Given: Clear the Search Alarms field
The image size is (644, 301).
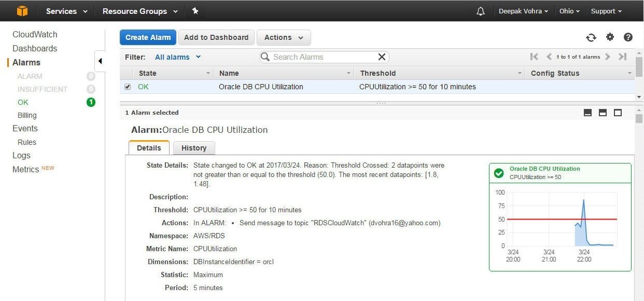Looking at the screenshot, I should click(382, 57).
